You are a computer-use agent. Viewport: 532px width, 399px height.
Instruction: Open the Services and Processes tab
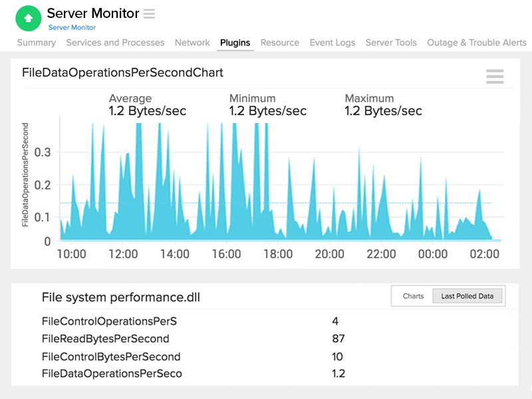point(115,43)
